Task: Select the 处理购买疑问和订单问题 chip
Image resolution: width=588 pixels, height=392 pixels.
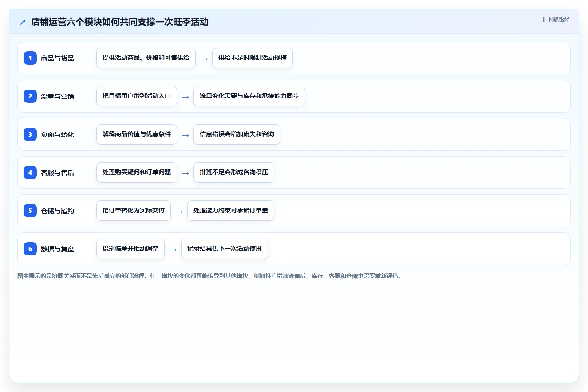Action: [137, 172]
